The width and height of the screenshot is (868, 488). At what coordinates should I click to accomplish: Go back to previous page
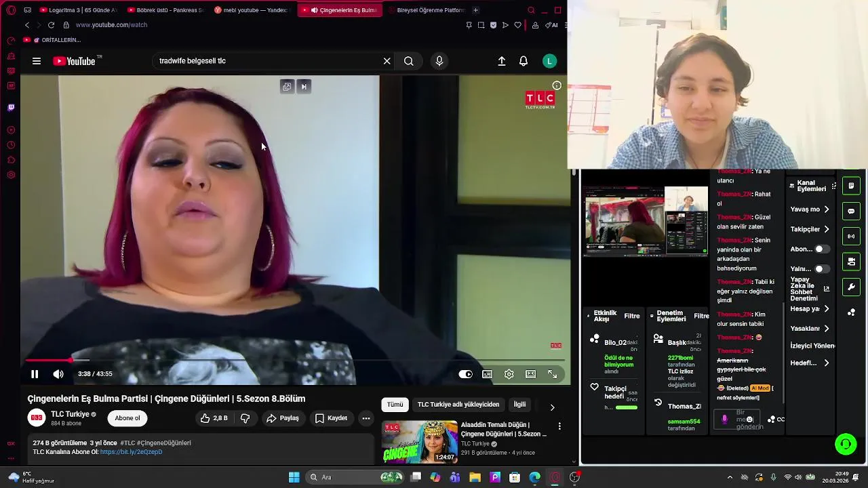pos(27,25)
